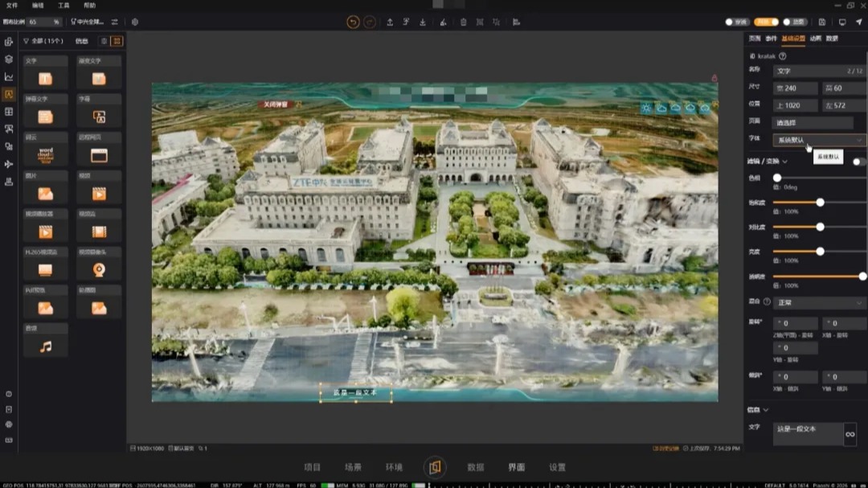
Task: Click the help icon next to the ID
Action: pos(782,56)
